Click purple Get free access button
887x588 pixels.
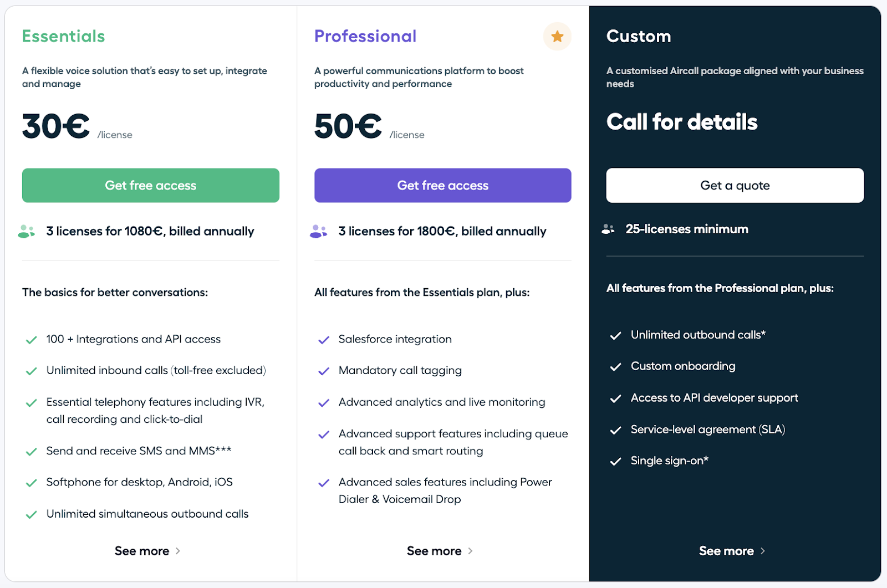click(442, 186)
